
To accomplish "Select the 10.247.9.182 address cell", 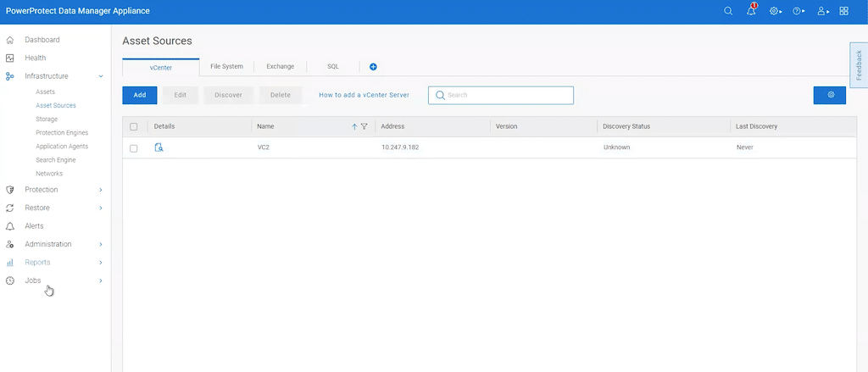I will tap(400, 147).
